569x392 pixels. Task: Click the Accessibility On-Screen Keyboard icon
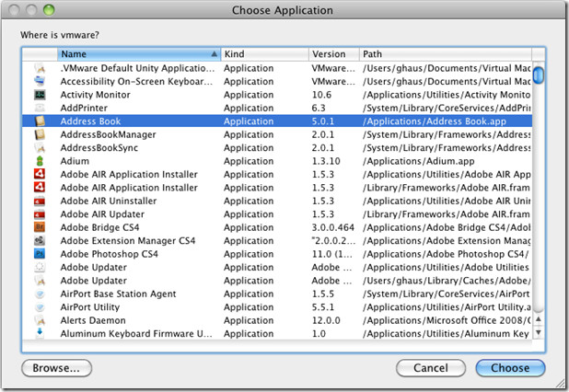(x=40, y=81)
